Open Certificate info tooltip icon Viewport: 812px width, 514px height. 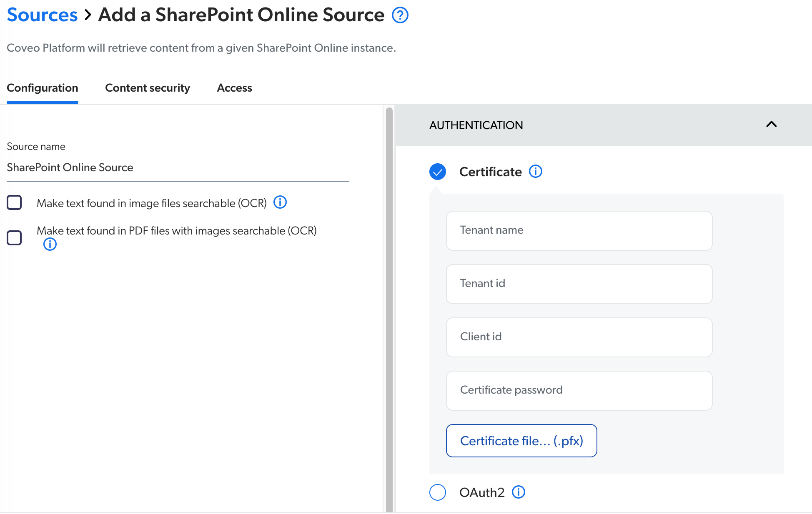[536, 171]
